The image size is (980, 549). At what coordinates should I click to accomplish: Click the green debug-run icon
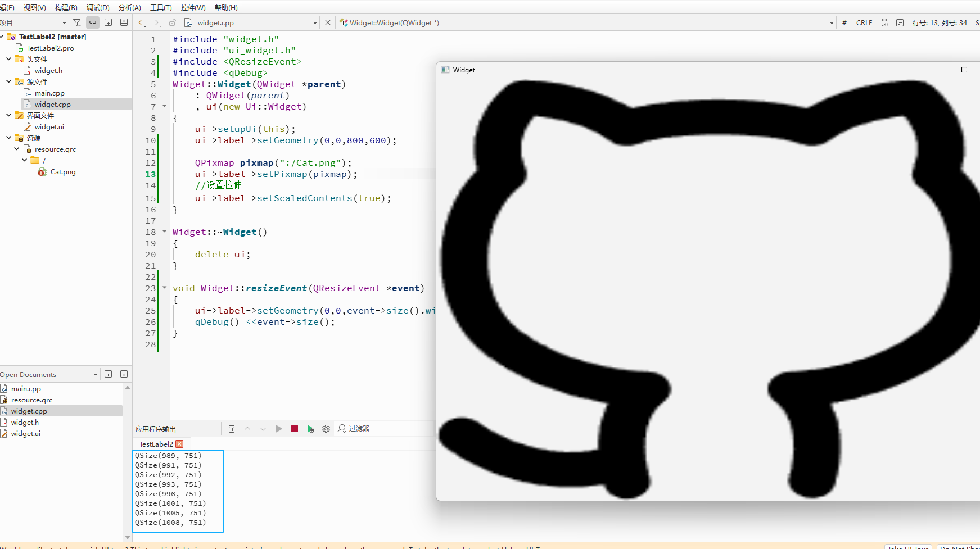point(310,429)
